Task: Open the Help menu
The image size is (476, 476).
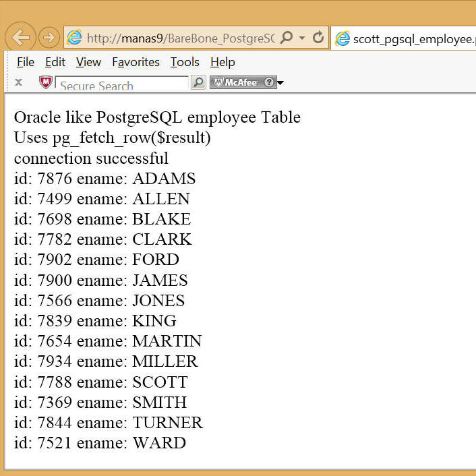Action: point(222,62)
